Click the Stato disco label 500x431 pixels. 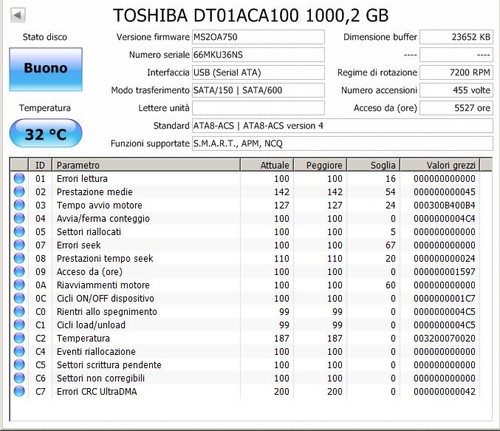coord(45,37)
